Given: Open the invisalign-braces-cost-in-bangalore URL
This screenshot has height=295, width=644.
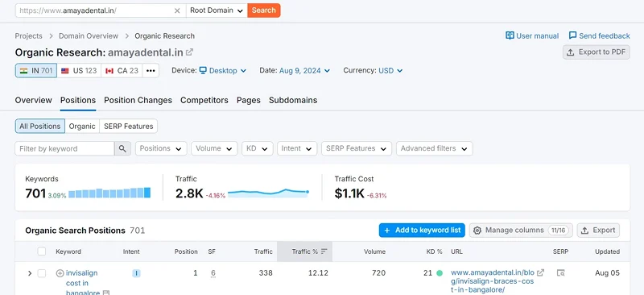Looking at the screenshot, I should (x=493, y=281).
